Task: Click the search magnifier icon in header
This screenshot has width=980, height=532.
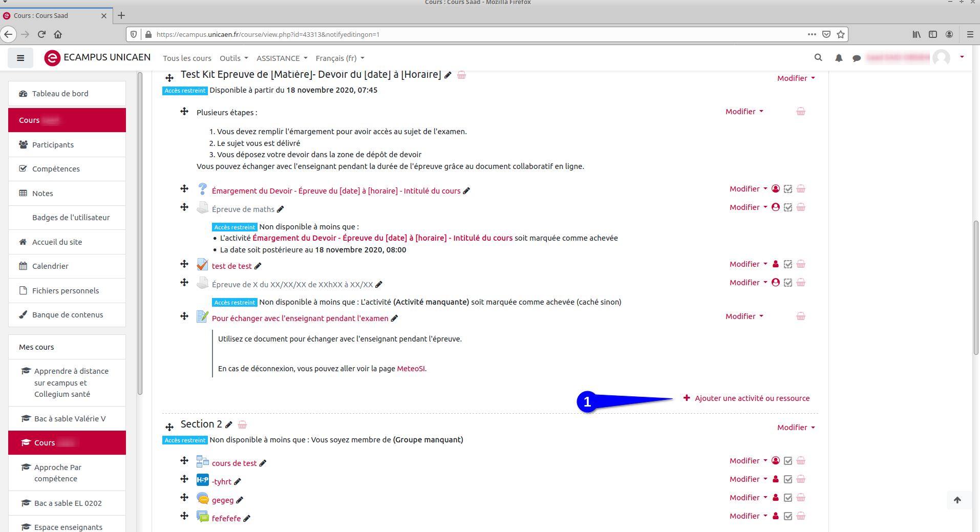Action: coord(818,58)
